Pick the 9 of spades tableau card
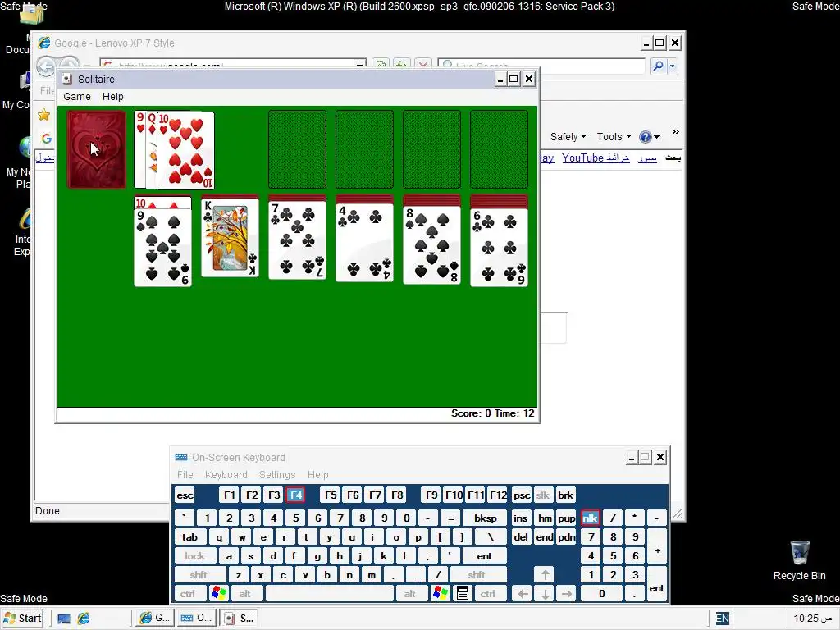The image size is (840, 630). (x=163, y=247)
